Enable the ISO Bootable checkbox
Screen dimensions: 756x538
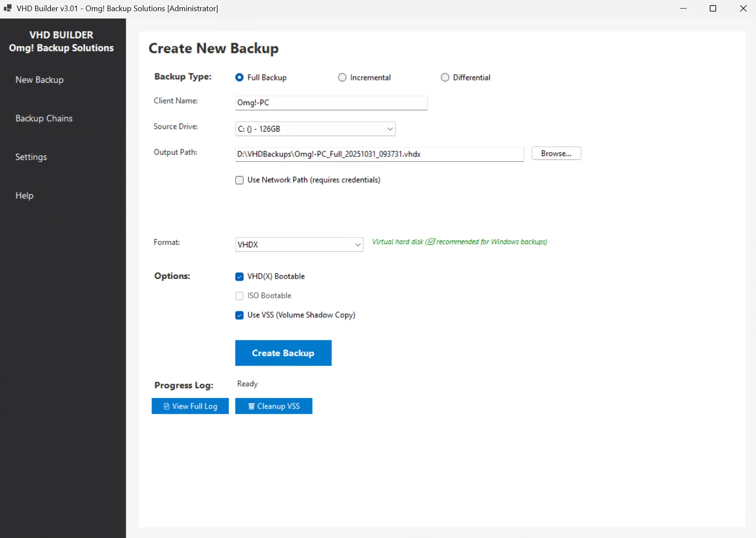(x=239, y=296)
